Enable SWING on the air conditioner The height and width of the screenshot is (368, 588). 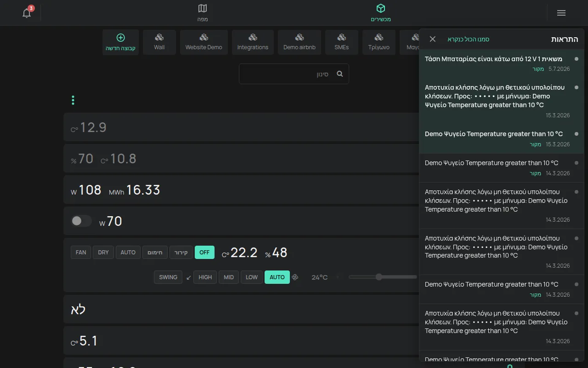(168, 277)
